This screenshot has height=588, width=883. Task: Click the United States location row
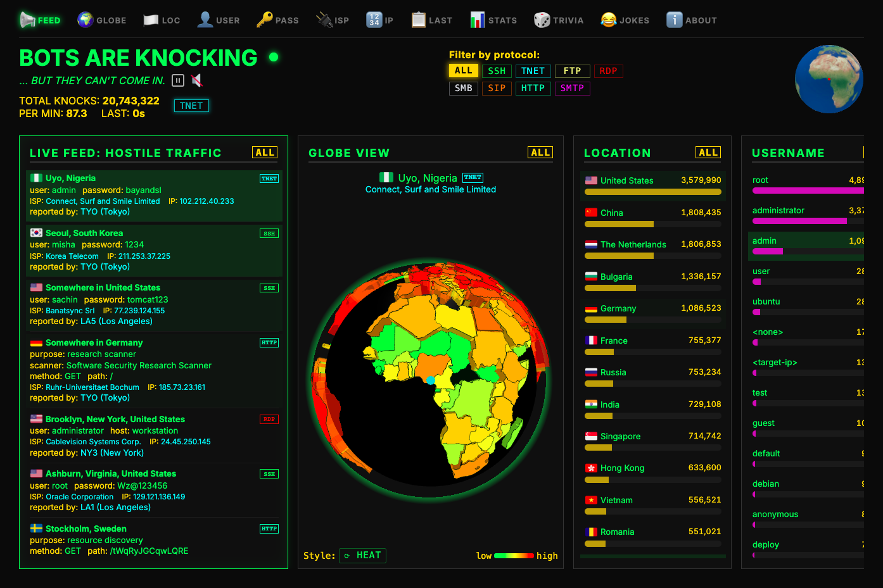653,185
